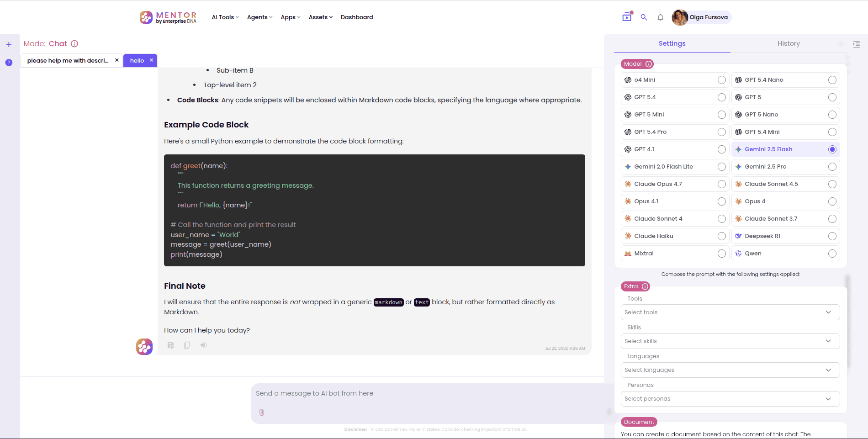Click the save response icon below the message

point(170,345)
